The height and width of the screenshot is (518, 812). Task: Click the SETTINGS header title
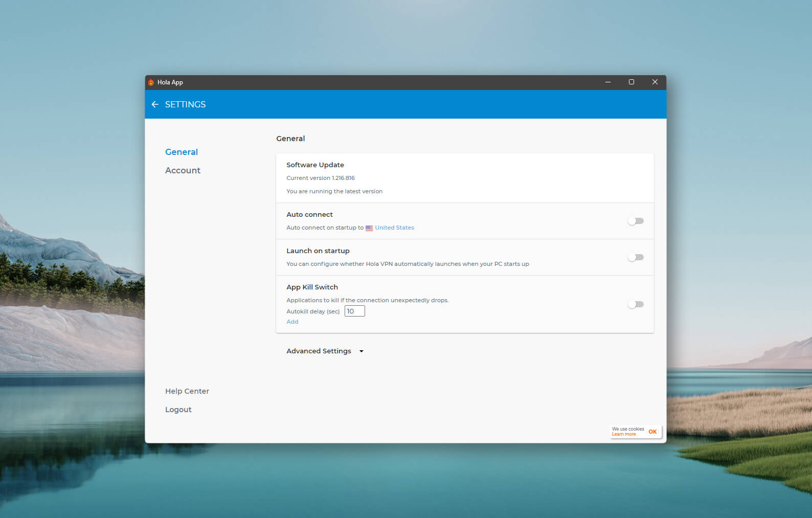tap(186, 104)
